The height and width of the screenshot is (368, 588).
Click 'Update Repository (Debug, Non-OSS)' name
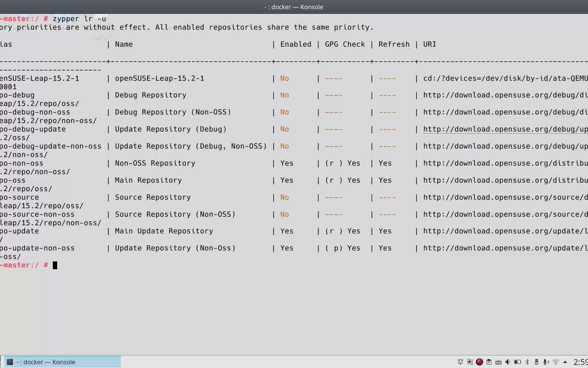click(x=191, y=146)
